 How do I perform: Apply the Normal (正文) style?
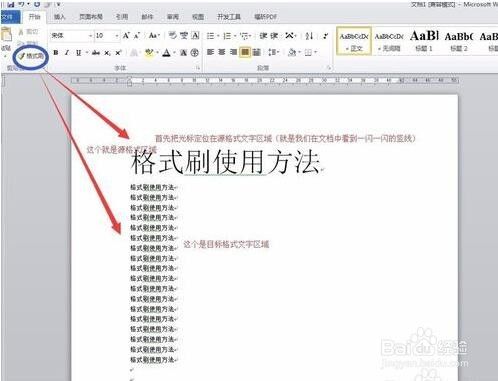[354, 41]
